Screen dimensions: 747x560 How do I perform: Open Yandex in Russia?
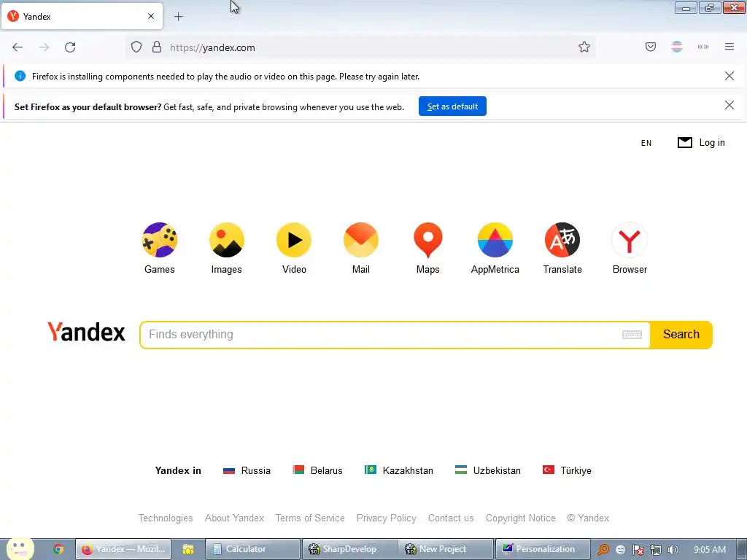(247, 470)
